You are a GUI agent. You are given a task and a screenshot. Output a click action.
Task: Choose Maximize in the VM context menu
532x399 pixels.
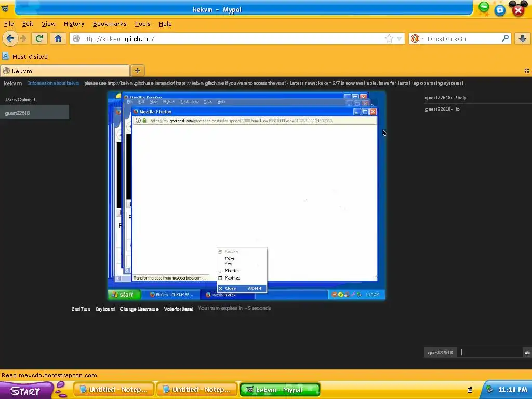tap(242, 278)
